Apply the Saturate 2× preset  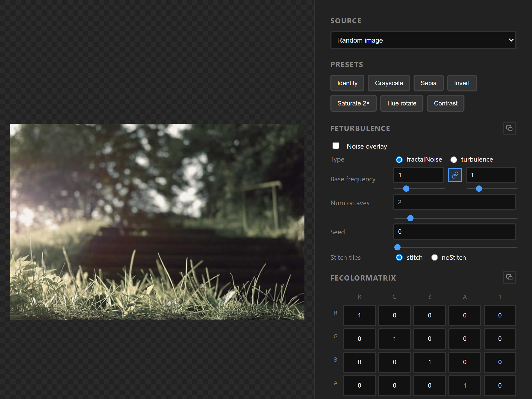point(353,103)
